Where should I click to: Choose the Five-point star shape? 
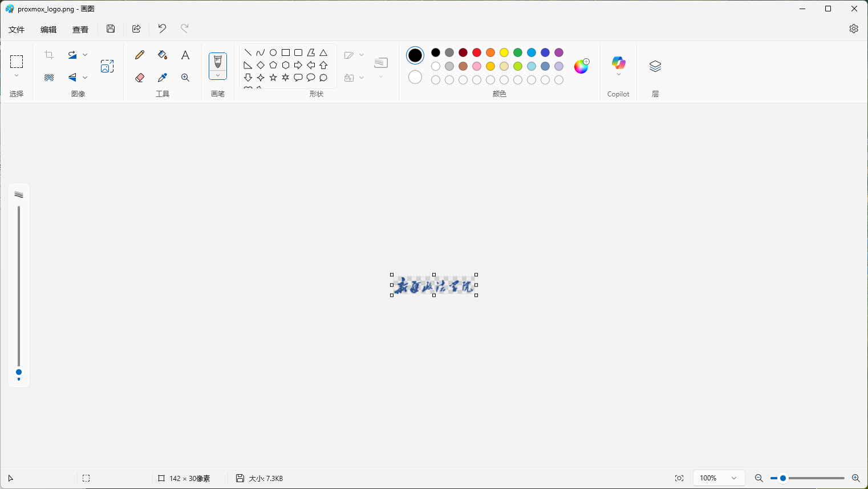tap(273, 78)
